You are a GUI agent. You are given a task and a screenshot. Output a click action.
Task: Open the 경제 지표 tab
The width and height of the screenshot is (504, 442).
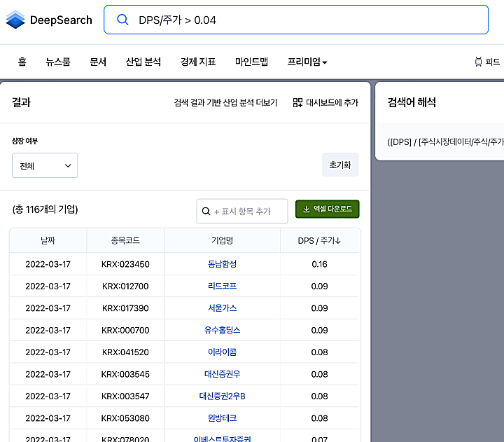click(x=198, y=62)
